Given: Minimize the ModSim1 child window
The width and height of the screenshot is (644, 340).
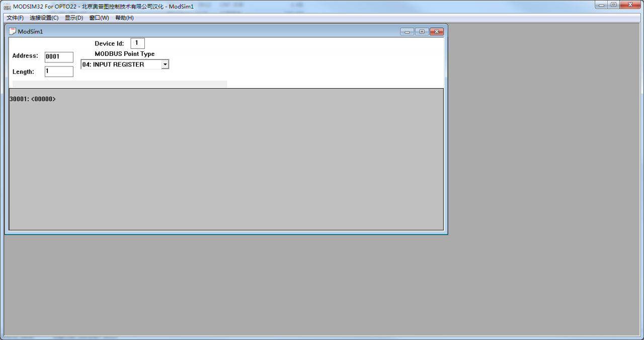Looking at the screenshot, I should tap(408, 31).
